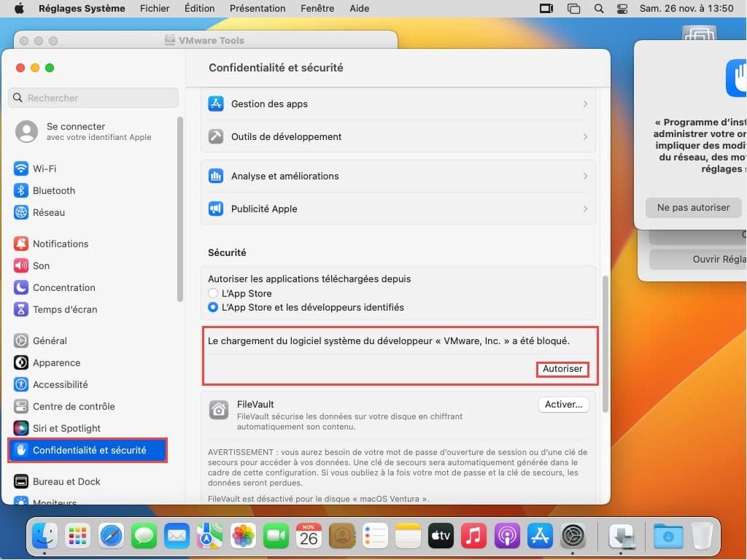Image resolution: width=747 pixels, height=560 pixels.
Task: Open the Édition menu
Action: [x=200, y=9]
